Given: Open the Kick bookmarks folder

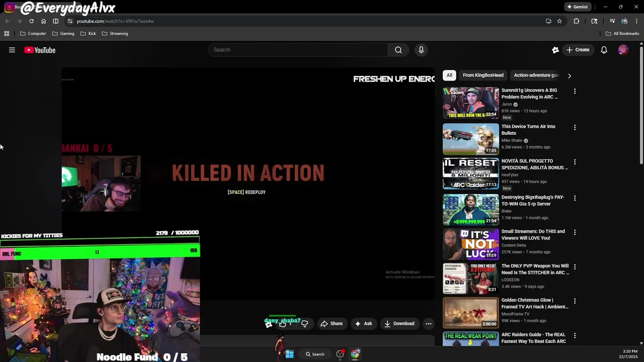Looking at the screenshot, I should (x=88, y=34).
